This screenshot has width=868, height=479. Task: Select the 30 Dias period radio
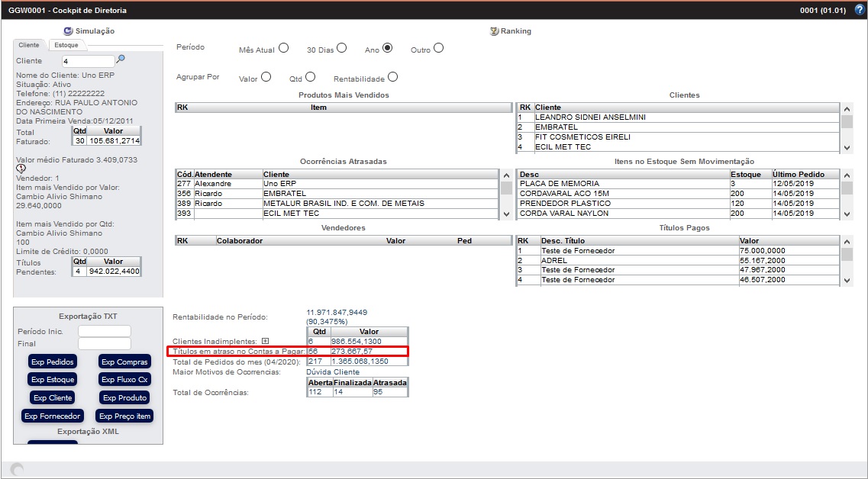pos(341,48)
